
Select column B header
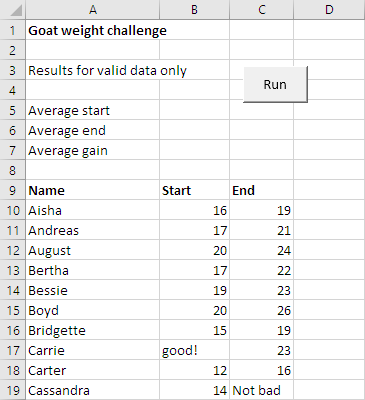coord(194,10)
